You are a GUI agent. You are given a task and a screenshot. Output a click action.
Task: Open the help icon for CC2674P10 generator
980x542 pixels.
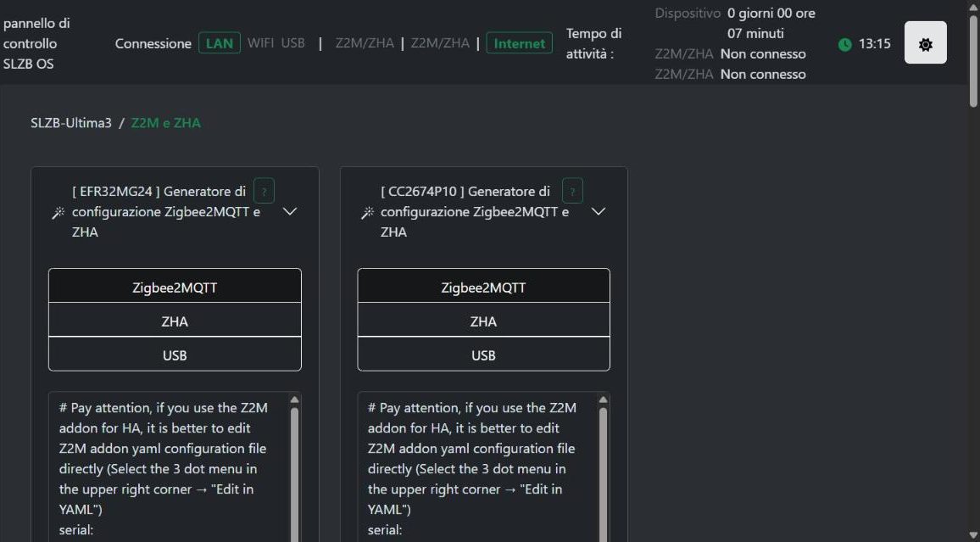coord(572,192)
